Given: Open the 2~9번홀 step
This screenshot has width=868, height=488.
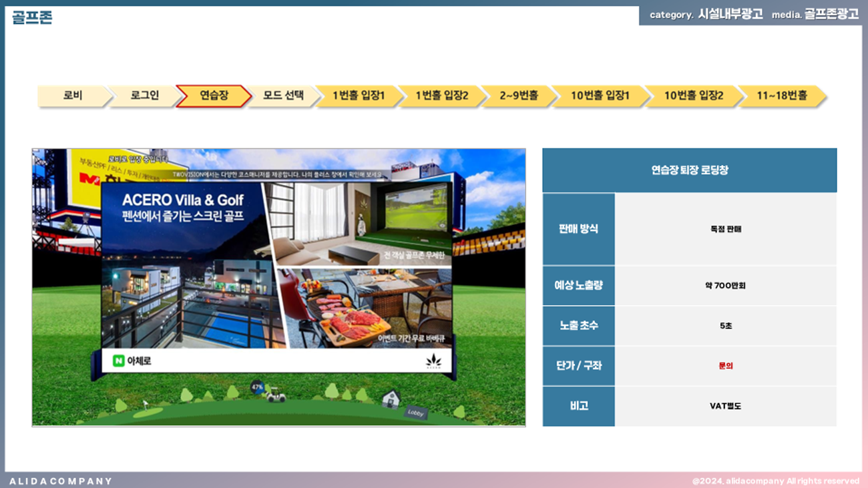Looking at the screenshot, I should (x=519, y=95).
